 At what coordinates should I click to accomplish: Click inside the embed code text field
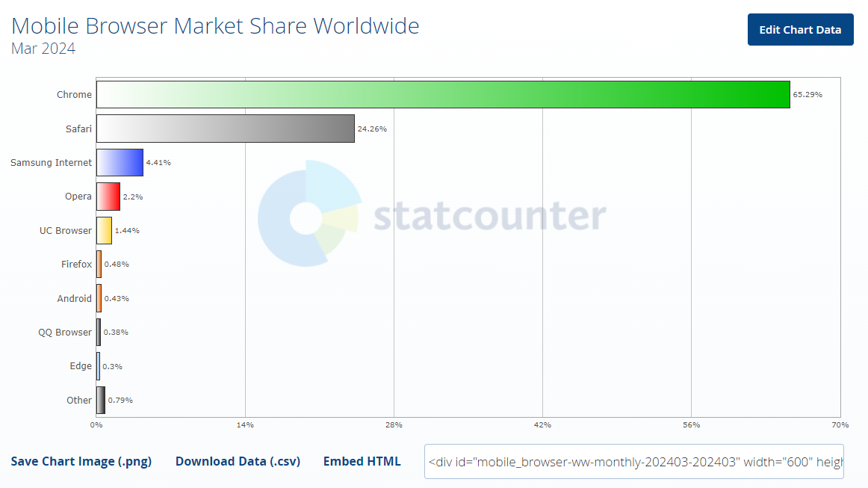pos(633,461)
